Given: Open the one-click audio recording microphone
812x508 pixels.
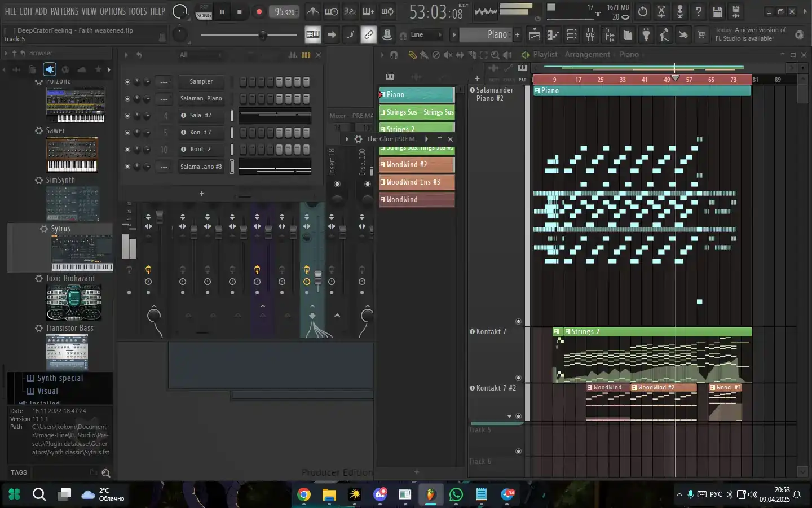Looking at the screenshot, I should tap(680, 11).
